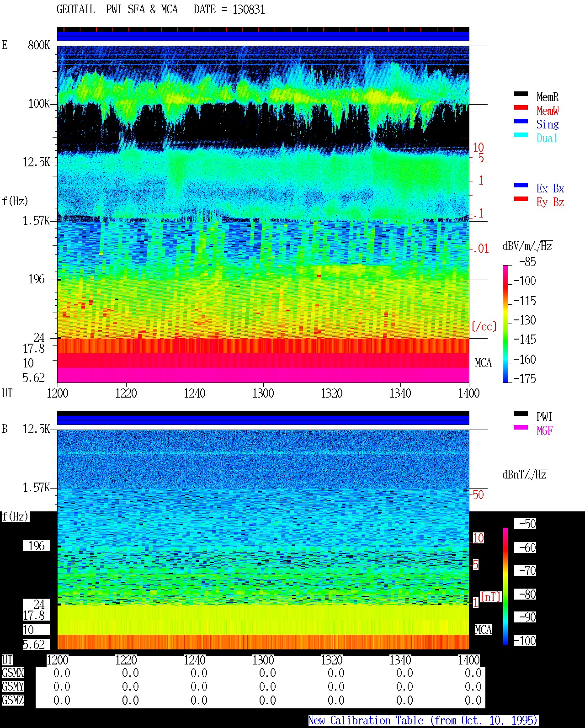Click the MCA label beside the E panel

pyautogui.click(x=483, y=363)
